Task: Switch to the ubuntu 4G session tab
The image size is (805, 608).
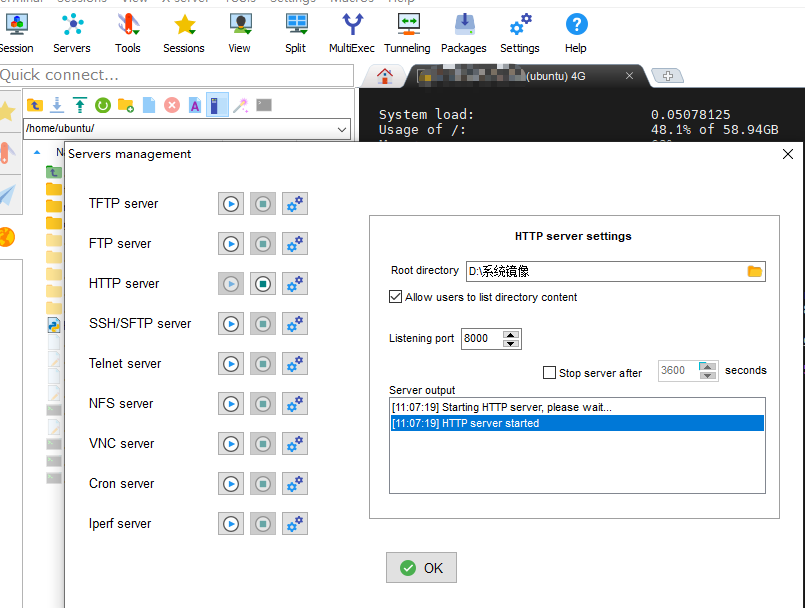Action: [530, 76]
